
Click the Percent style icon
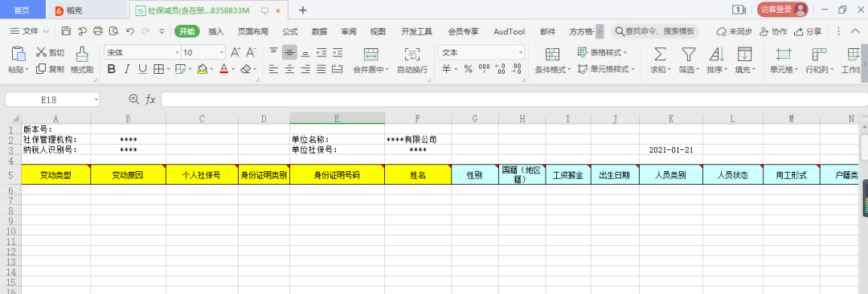[x=469, y=69]
